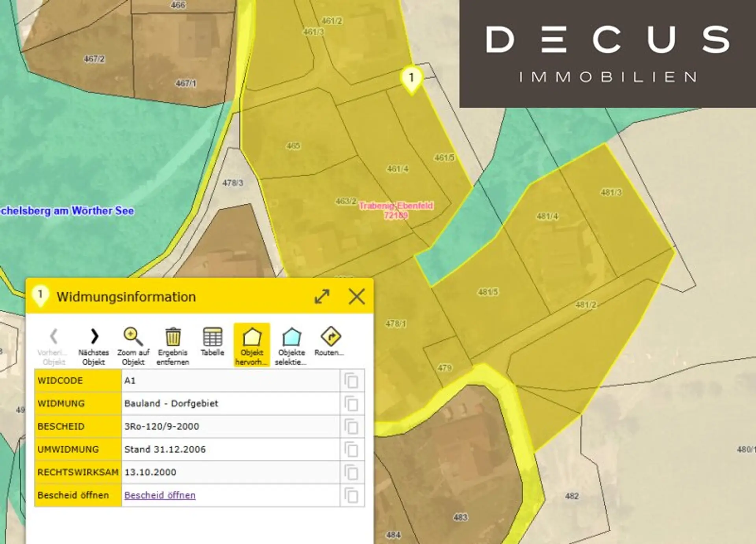
Task: Copy the UMWIDMUNG date value
Action: 351,449
